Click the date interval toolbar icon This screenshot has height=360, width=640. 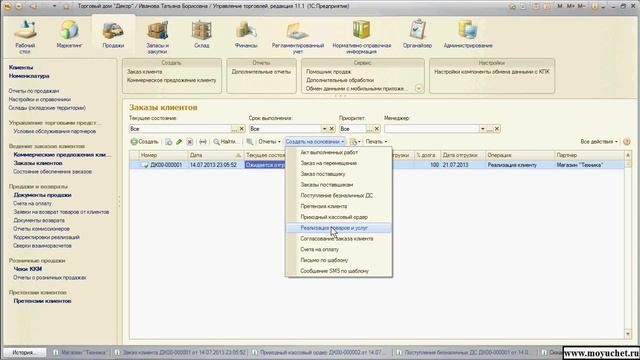202,142
